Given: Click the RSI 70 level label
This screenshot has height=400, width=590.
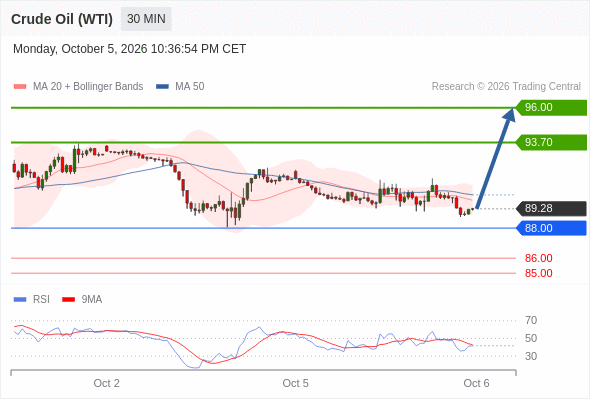Looking at the screenshot, I should click(531, 321).
